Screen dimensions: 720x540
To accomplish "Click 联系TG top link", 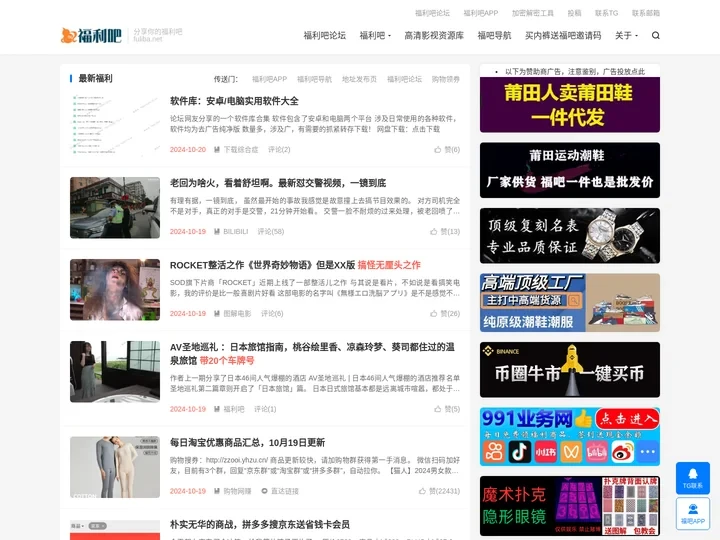I will pyautogui.click(x=607, y=13).
